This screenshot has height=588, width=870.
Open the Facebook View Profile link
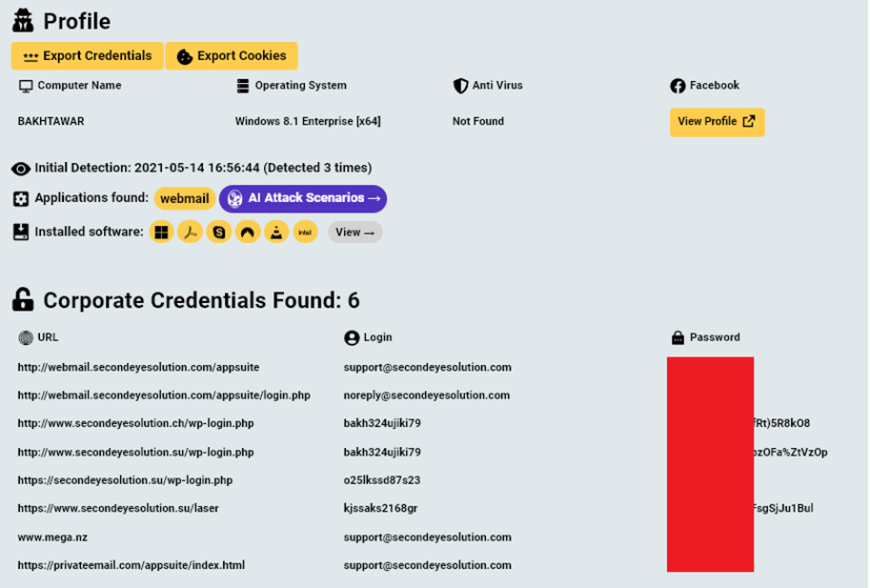[717, 122]
